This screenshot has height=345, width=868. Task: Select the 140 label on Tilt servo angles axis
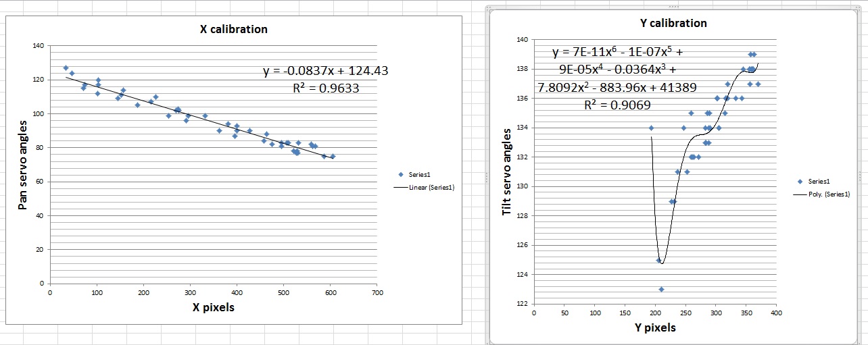(x=523, y=40)
